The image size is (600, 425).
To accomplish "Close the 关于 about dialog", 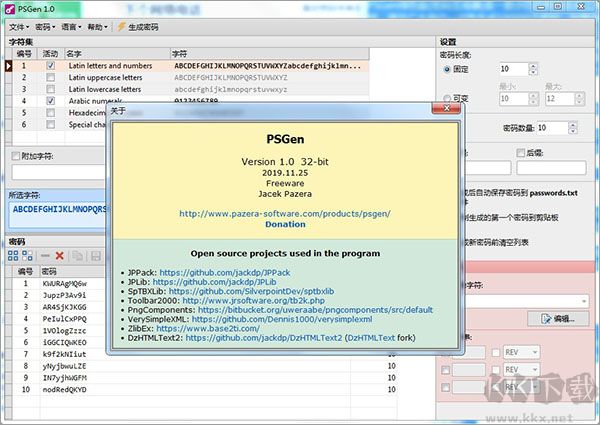I will pos(446,109).
